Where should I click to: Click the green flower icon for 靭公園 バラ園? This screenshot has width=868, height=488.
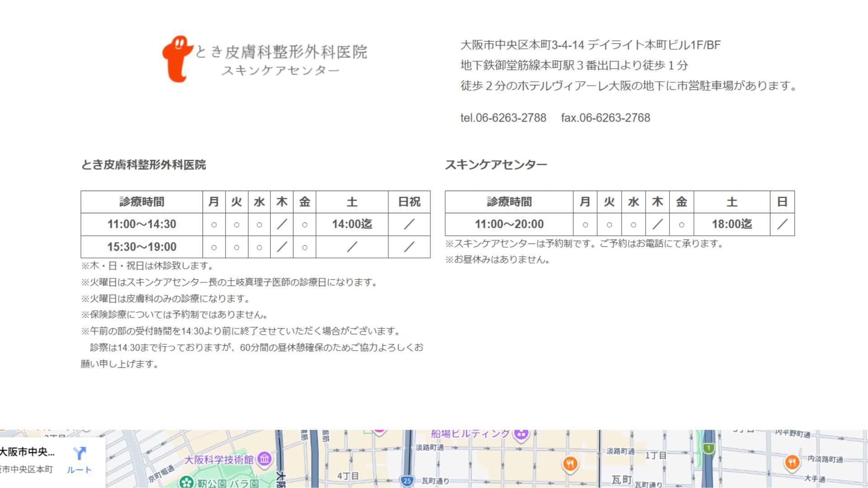coord(185,483)
